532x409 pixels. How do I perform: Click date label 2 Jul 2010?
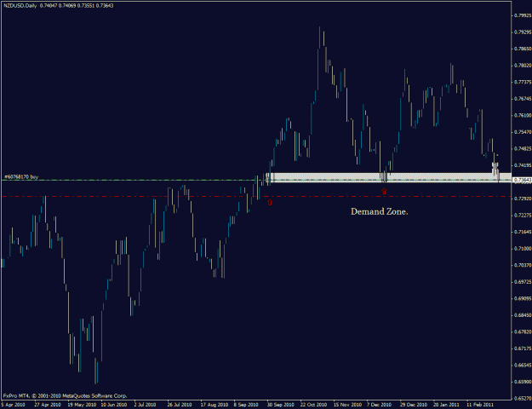click(x=146, y=405)
